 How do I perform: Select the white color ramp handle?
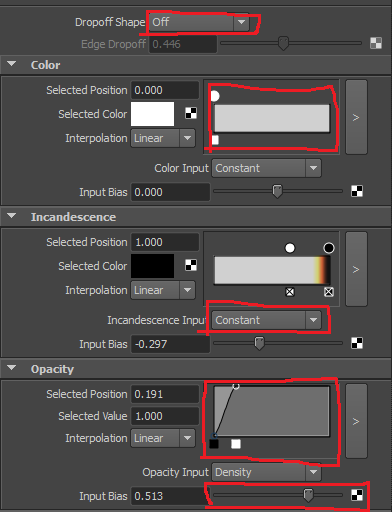pyautogui.click(x=215, y=96)
